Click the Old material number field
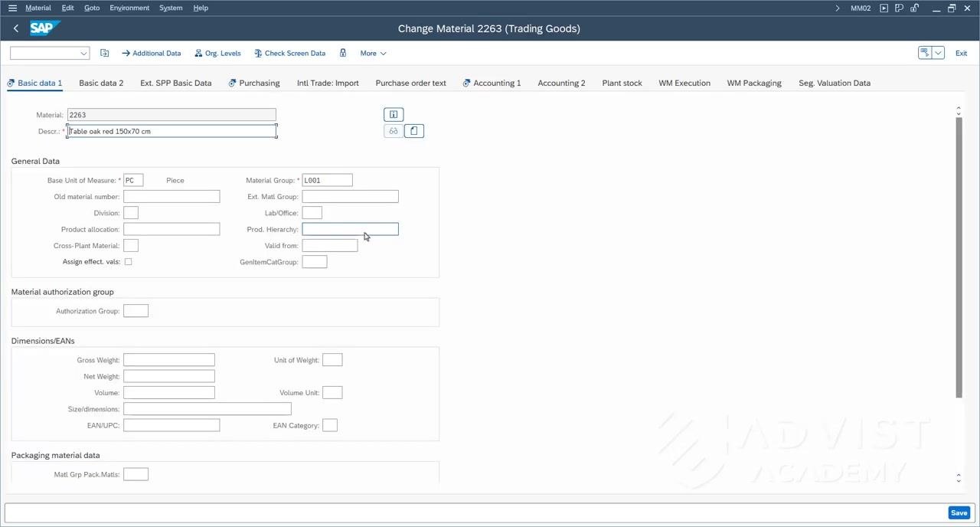 coord(171,197)
